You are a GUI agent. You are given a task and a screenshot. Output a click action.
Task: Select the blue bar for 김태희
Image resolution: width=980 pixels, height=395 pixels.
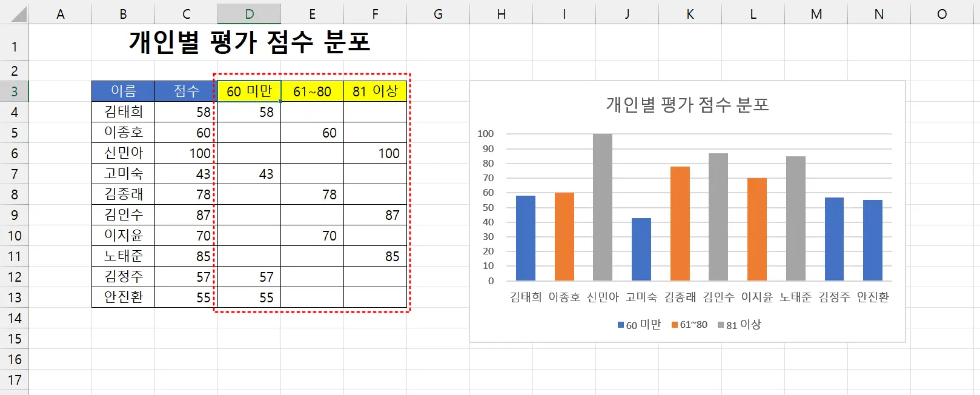pyautogui.click(x=526, y=238)
